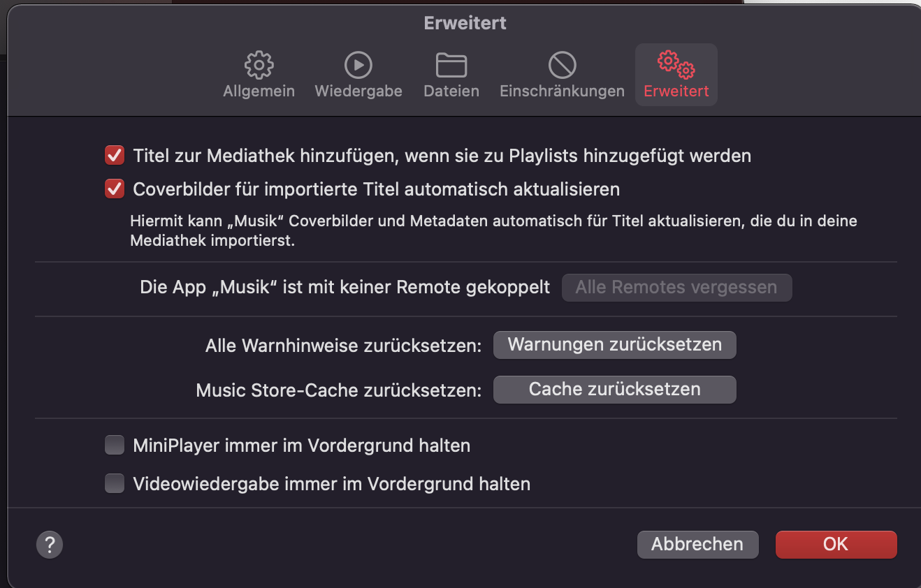
Task: Switch to the Allgemein tab label
Action: [x=259, y=91]
